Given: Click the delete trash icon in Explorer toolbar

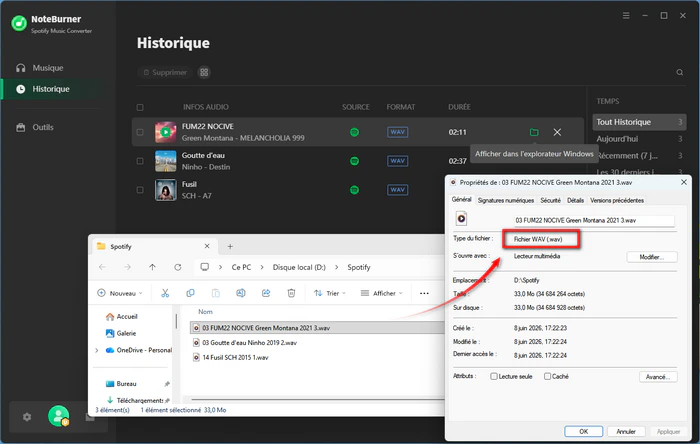Looking at the screenshot, I should pos(291,293).
